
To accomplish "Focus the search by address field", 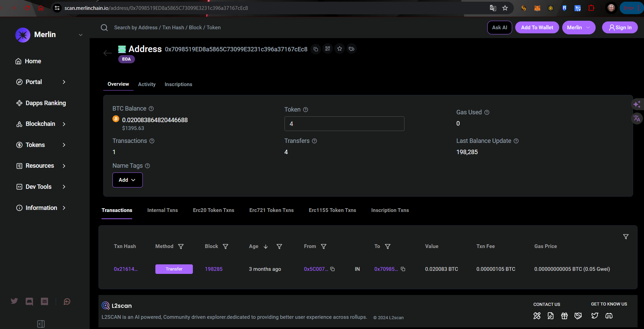I will (167, 28).
